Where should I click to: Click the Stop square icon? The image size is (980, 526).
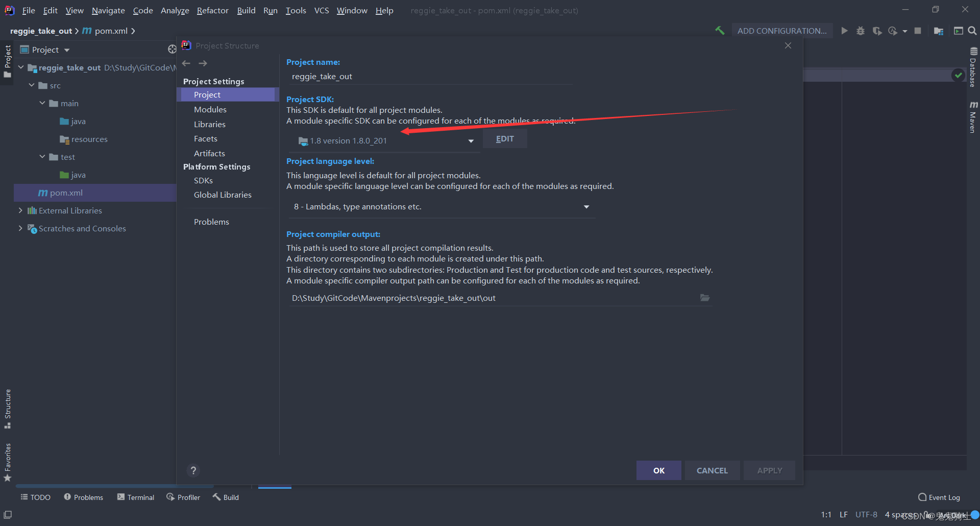[x=918, y=31]
